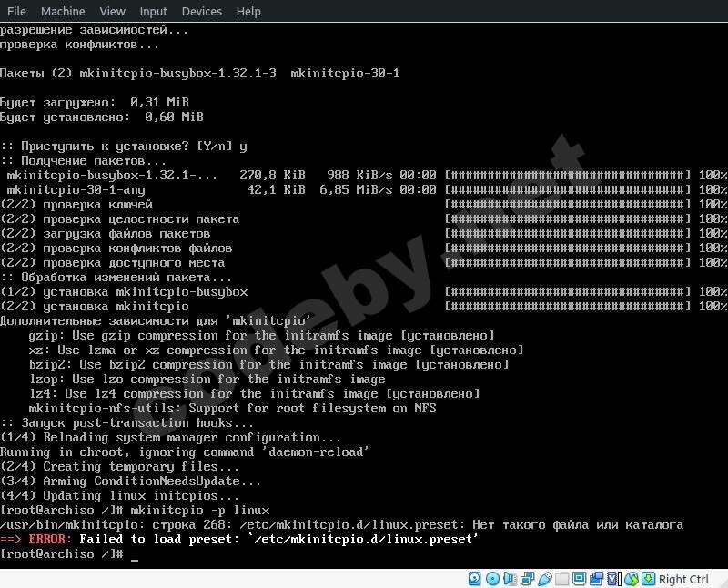The image size is (728, 588).
Task: Click 'разрешение зависимостей...' line
Action: click(x=95, y=30)
